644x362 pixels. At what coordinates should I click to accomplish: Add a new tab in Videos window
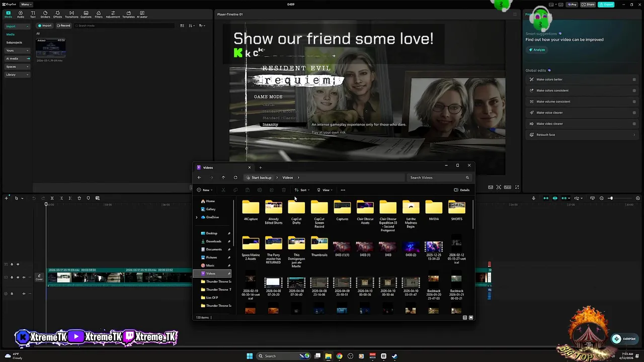coord(260,167)
